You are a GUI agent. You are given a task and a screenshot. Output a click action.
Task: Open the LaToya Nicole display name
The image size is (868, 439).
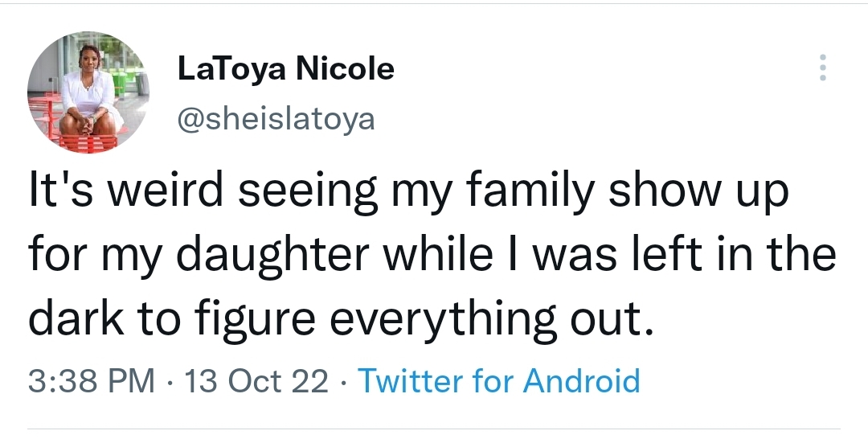tap(285, 69)
